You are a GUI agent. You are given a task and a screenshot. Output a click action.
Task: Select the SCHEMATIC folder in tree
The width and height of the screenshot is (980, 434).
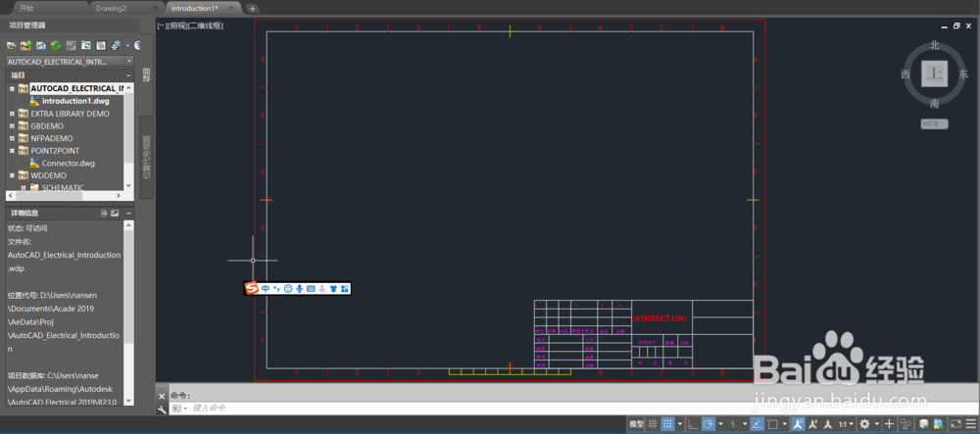pos(63,188)
